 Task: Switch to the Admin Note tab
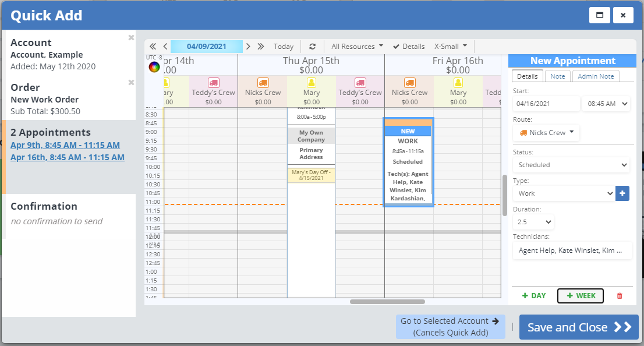(595, 76)
